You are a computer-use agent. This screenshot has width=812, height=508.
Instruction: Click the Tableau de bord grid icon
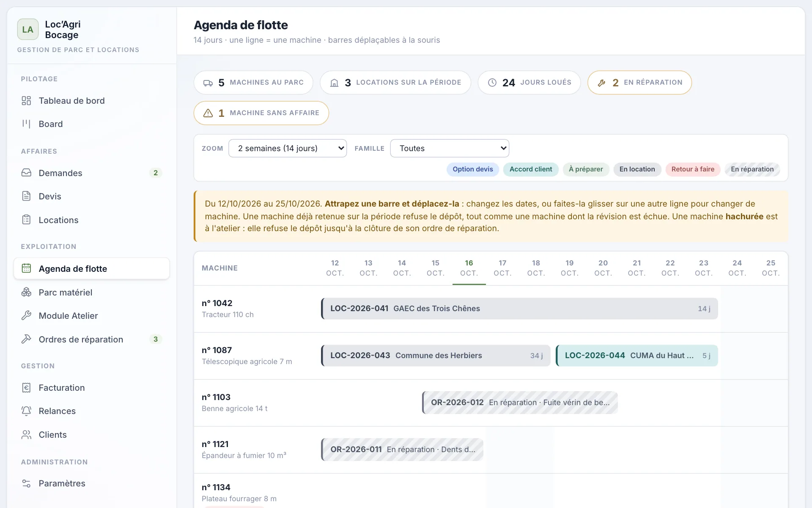click(26, 101)
